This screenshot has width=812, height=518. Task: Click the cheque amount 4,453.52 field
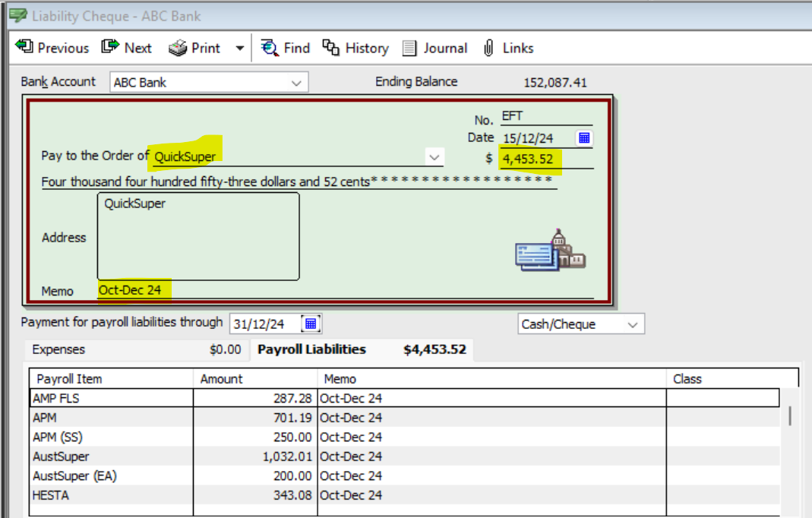[546, 159]
